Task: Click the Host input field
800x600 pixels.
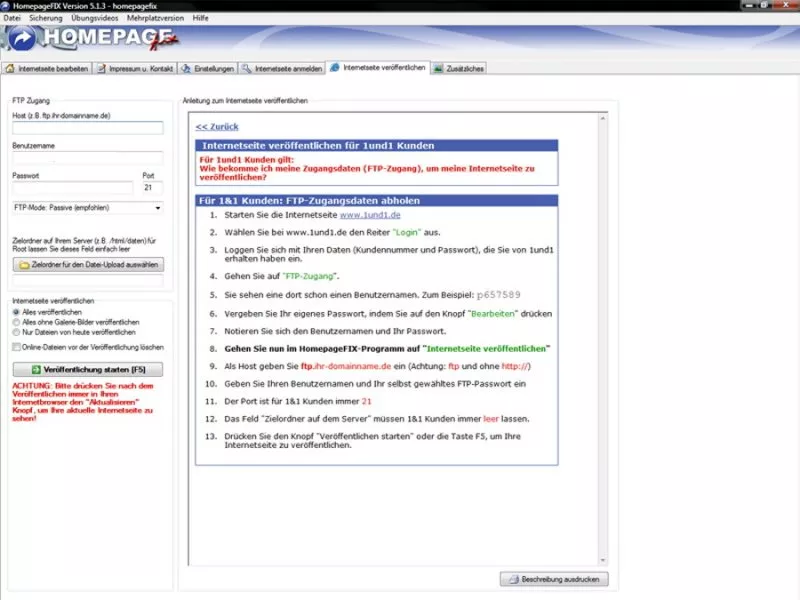Action: 87,128
